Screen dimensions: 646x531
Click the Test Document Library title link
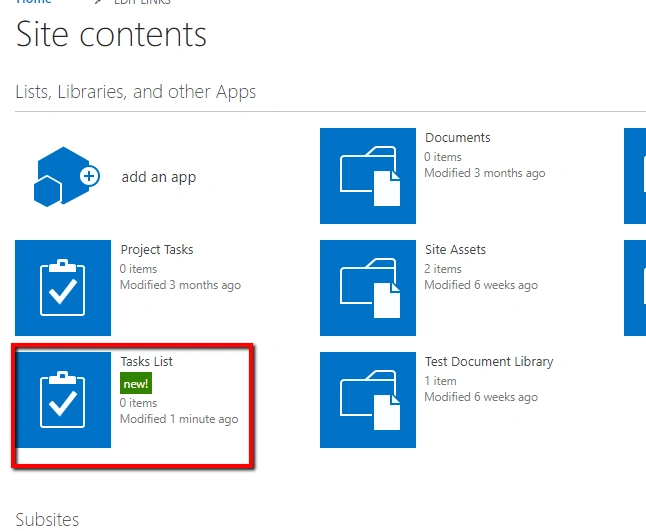tap(489, 362)
